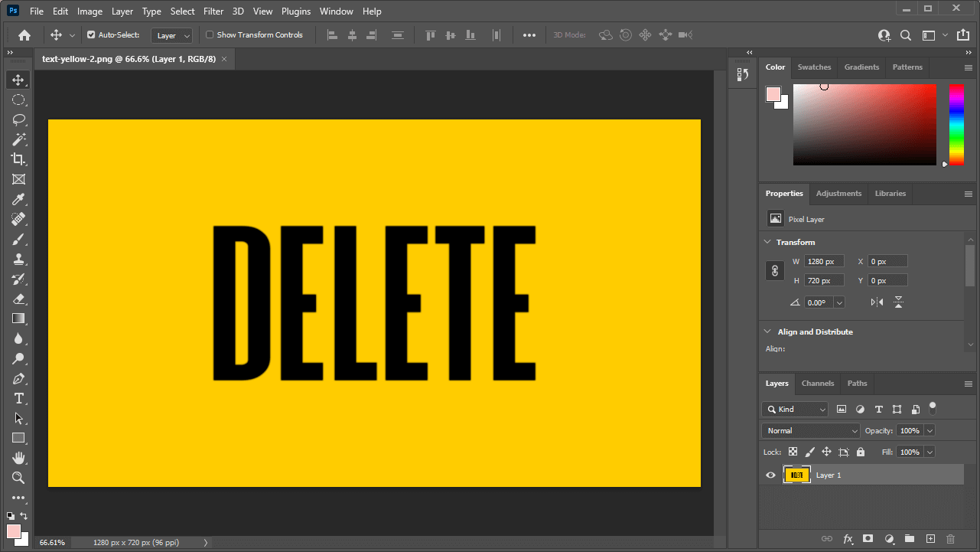
Task: Select the Crop tool
Action: [x=18, y=159]
